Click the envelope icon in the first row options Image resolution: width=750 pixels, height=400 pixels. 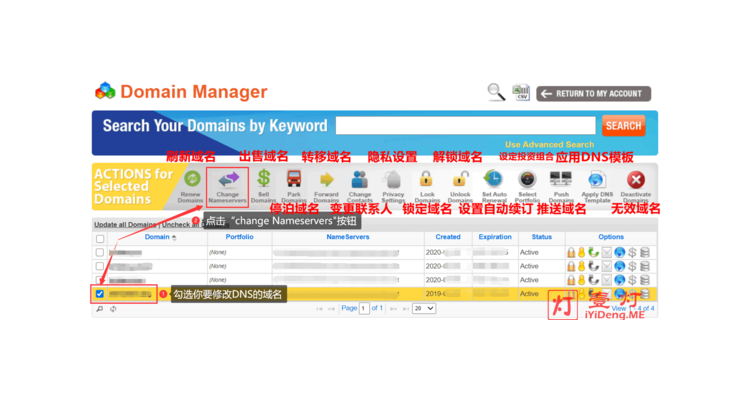coord(607,252)
